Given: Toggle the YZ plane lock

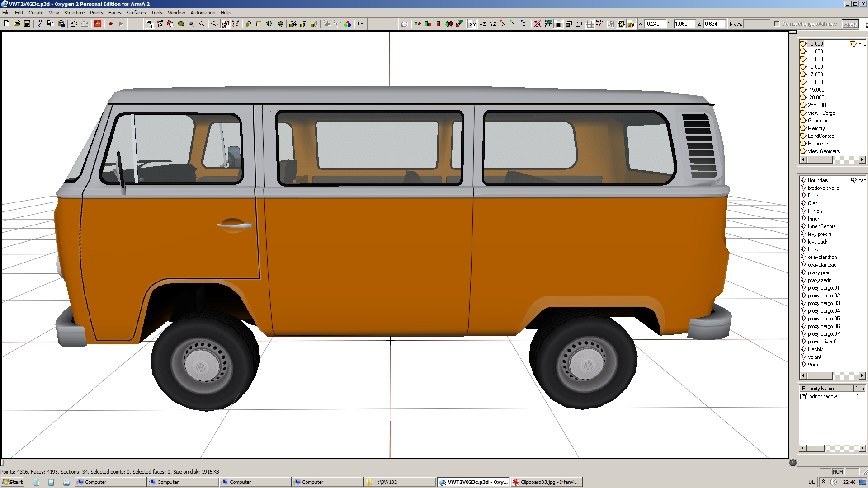Looking at the screenshot, I should [493, 24].
